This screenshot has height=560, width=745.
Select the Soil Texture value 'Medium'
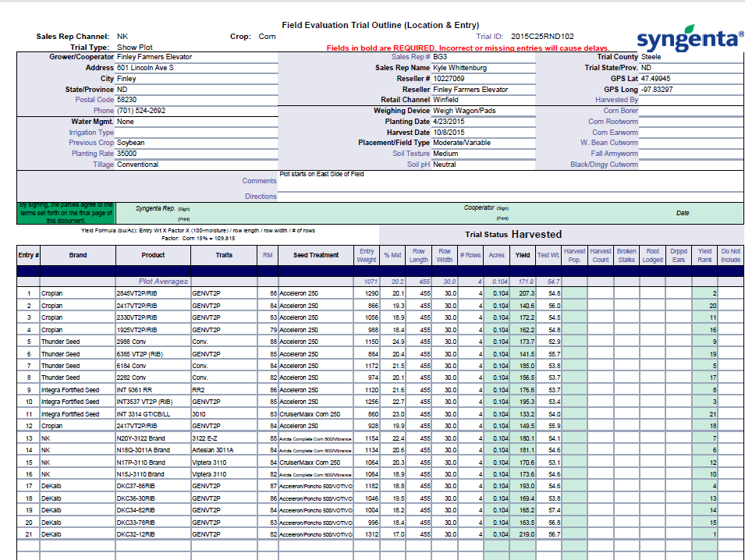click(x=445, y=154)
